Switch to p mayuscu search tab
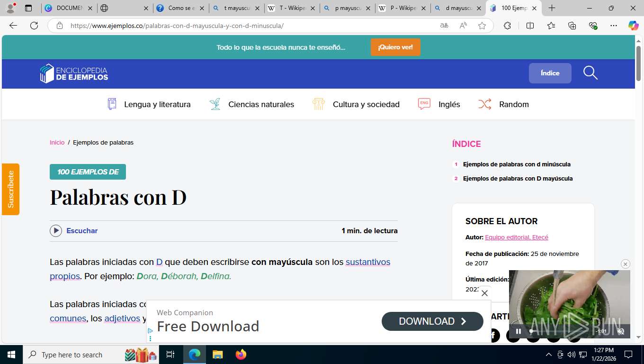Screen dimensions: 644x364 pyautogui.click(x=348, y=8)
